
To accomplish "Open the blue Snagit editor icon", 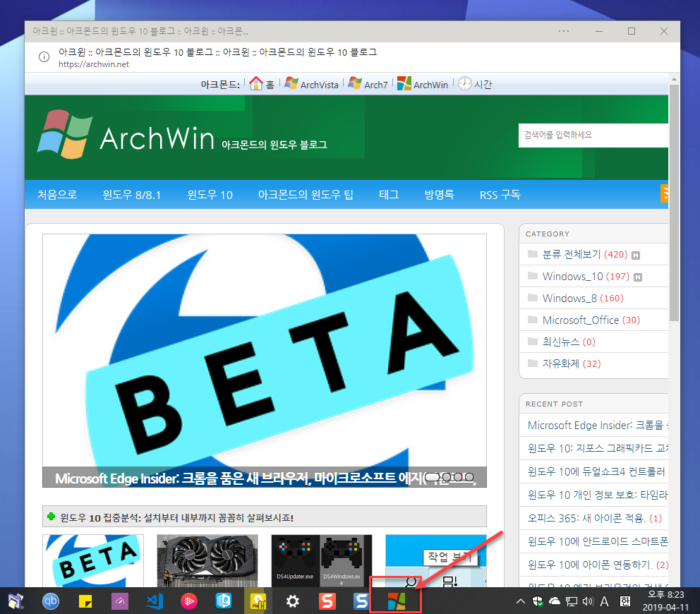I will click(x=361, y=601).
